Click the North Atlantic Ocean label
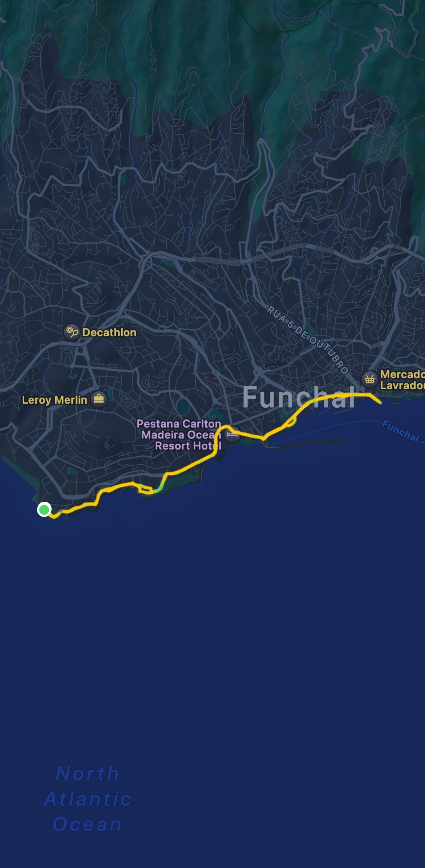Viewport: 425px width, 868px height. click(x=87, y=799)
